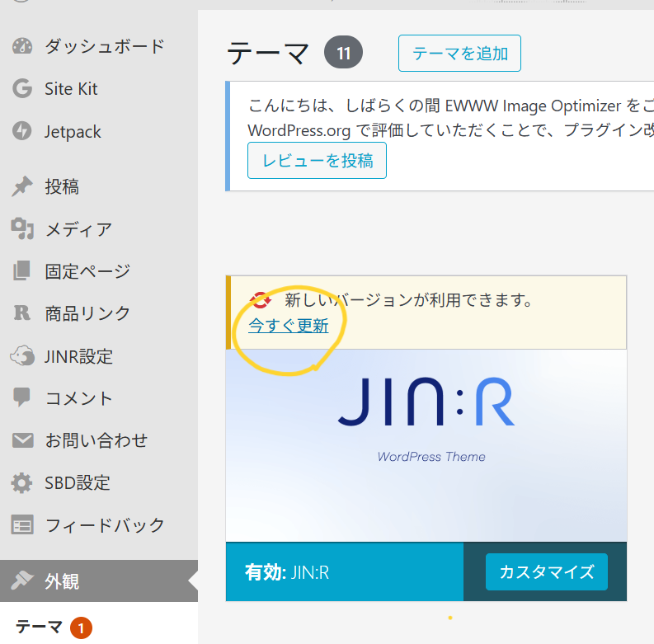Open Jetpack menu label

click(x=73, y=132)
